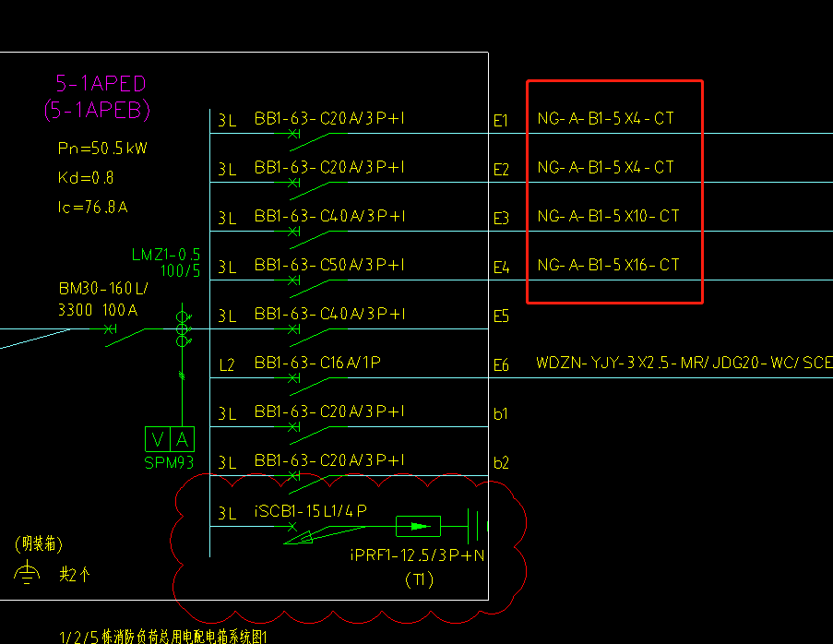833x644 pixels.
Task: Click the Ic=76.8A current text
Action: pyautogui.click(x=92, y=206)
